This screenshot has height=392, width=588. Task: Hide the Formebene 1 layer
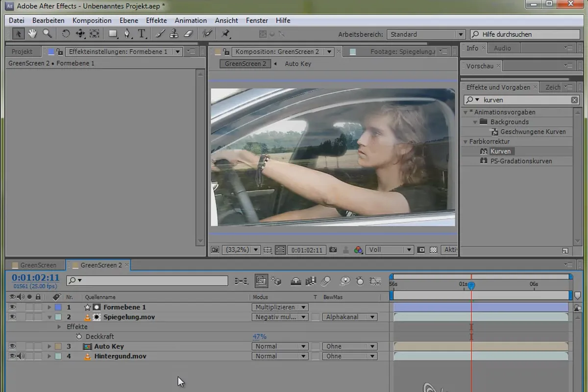[x=12, y=307]
